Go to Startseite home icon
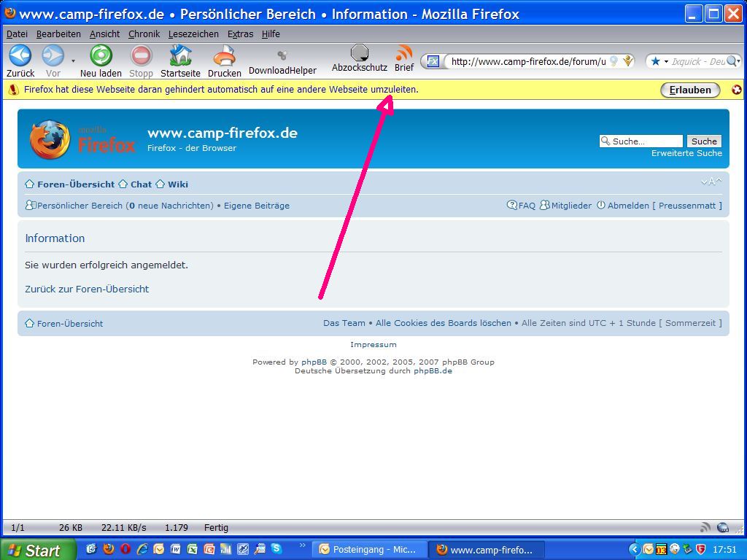 tap(181, 55)
